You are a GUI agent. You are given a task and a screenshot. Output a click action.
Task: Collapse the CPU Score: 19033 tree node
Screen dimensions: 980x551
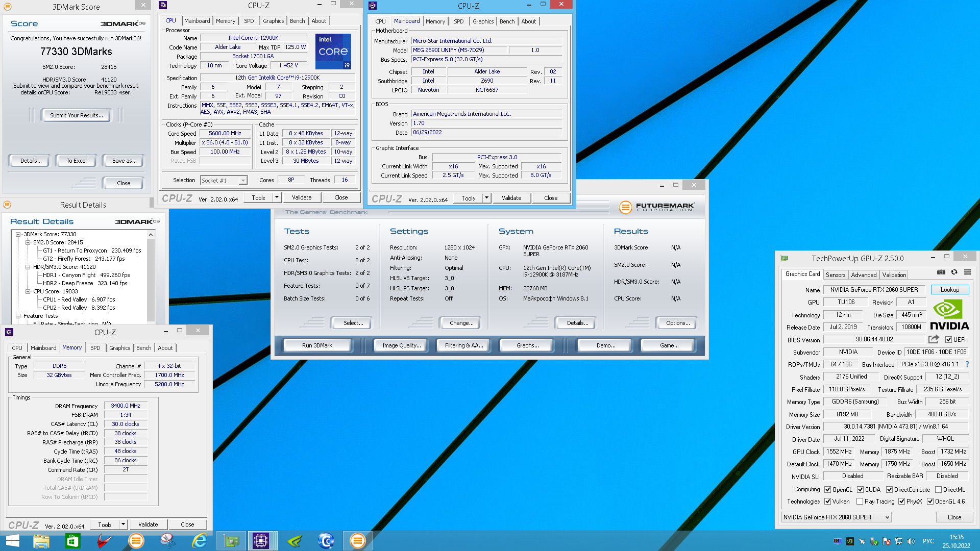28,291
